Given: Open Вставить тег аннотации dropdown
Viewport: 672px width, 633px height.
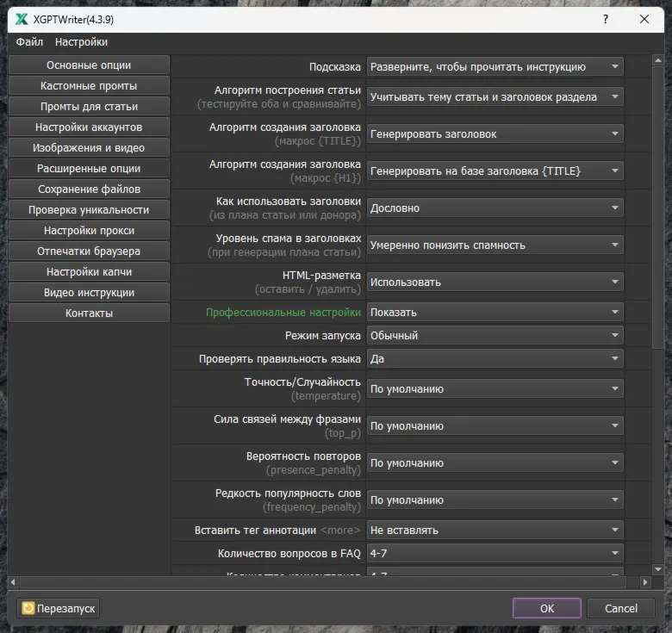Looking at the screenshot, I should tap(495, 531).
